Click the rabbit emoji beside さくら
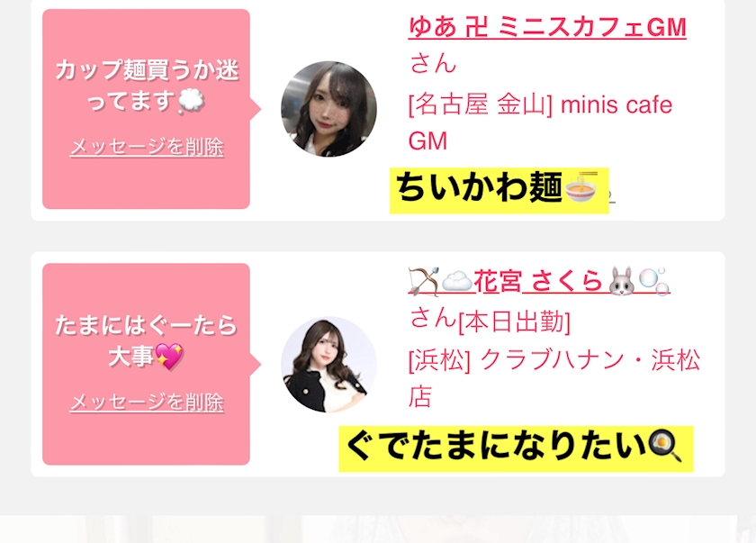756x543 pixels. click(622, 281)
